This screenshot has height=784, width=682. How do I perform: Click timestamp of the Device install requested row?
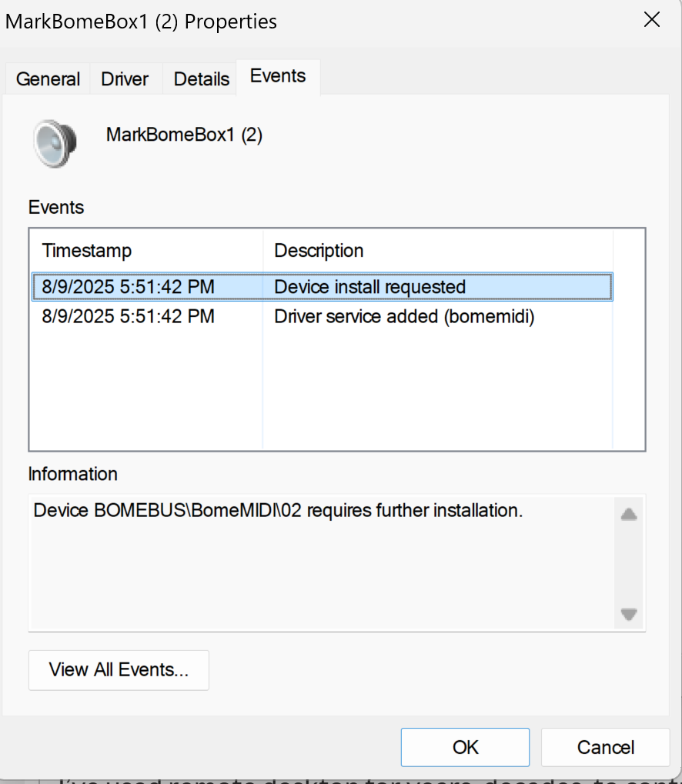tap(128, 287)
